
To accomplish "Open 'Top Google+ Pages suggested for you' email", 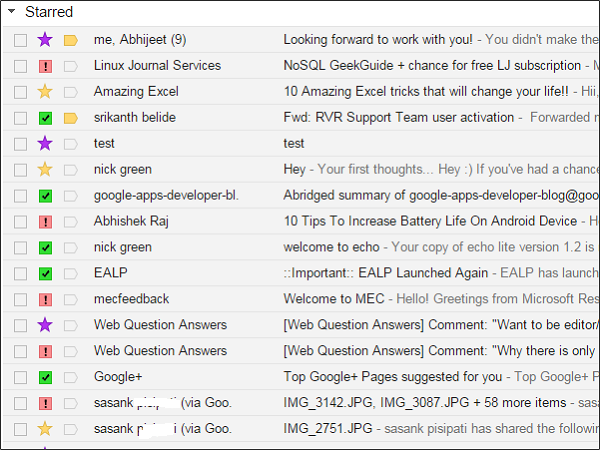I will [393, 377].
